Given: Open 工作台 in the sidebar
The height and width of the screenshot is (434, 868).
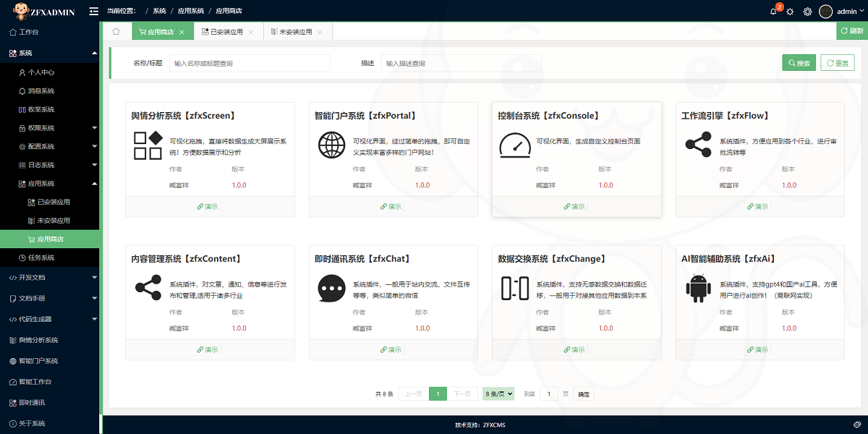Looking at the screenshot, I should tap(50, 32).
